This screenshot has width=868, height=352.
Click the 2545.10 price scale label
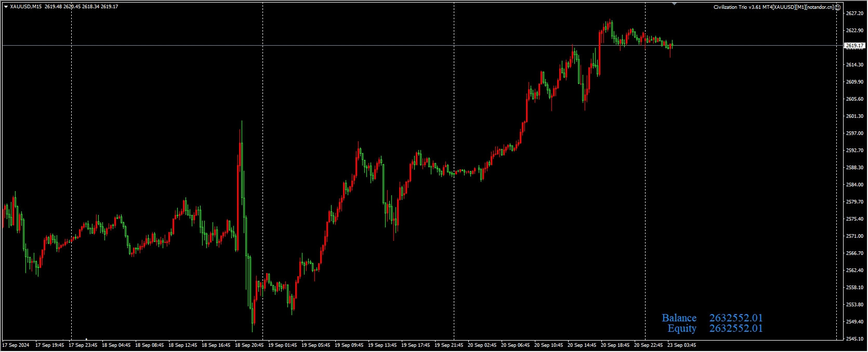coord(854,339)
